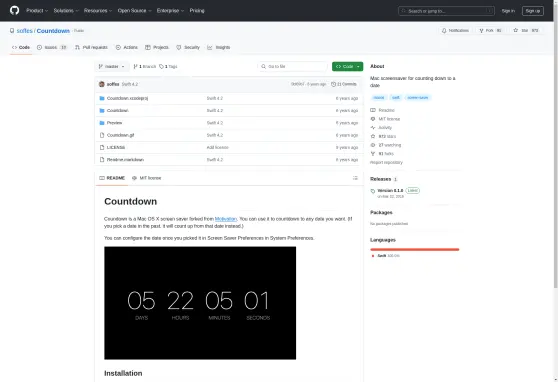Switch to the Security tab
Image resolution: width=558 pixels, height=382 pixels.
coord(188,47)
